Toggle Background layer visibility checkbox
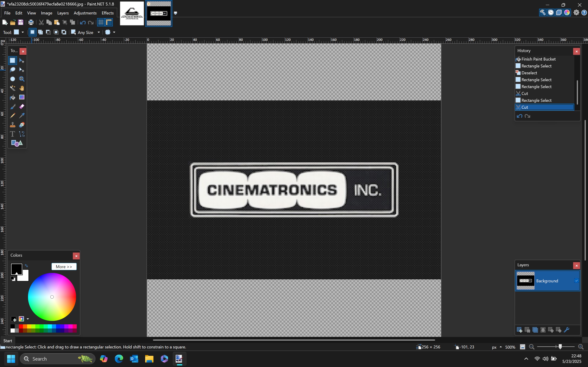The width and height of the screenshot is (588, 367). coord(576,281)
